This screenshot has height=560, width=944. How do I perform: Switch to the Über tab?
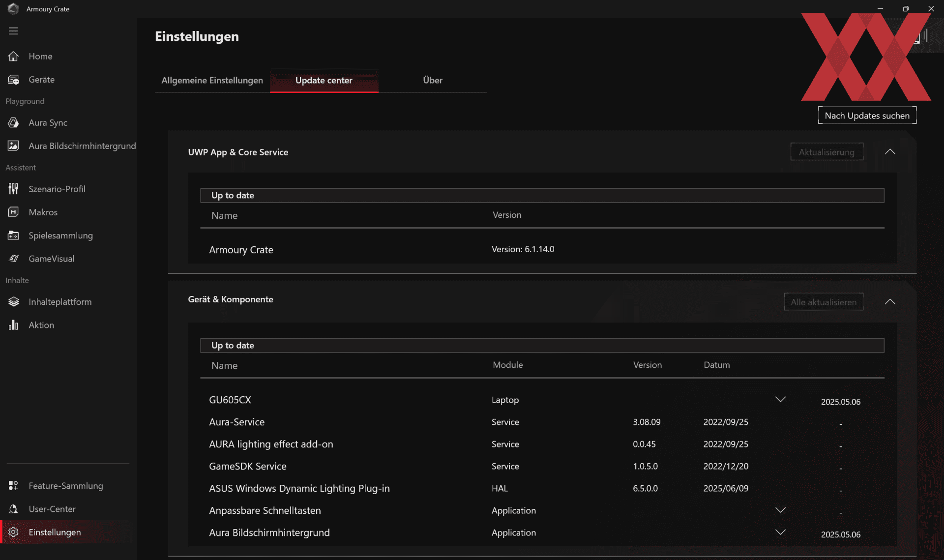point(433,80)
